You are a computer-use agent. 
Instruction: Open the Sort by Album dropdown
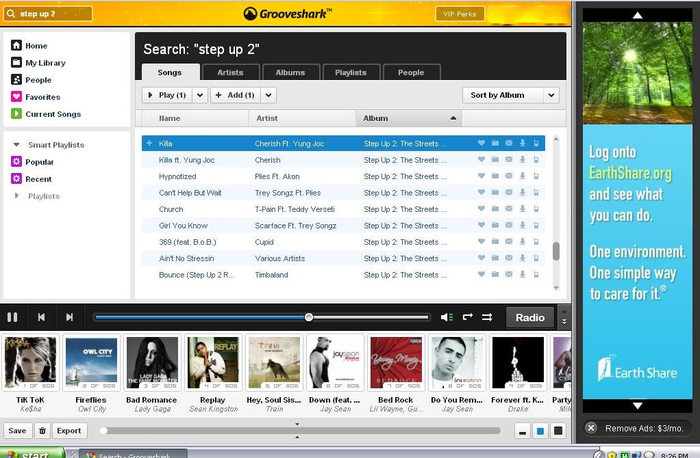(551, 95)
